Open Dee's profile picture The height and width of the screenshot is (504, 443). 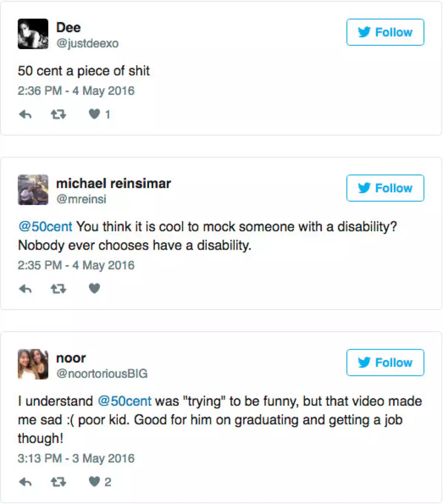(x=33, y=34)
